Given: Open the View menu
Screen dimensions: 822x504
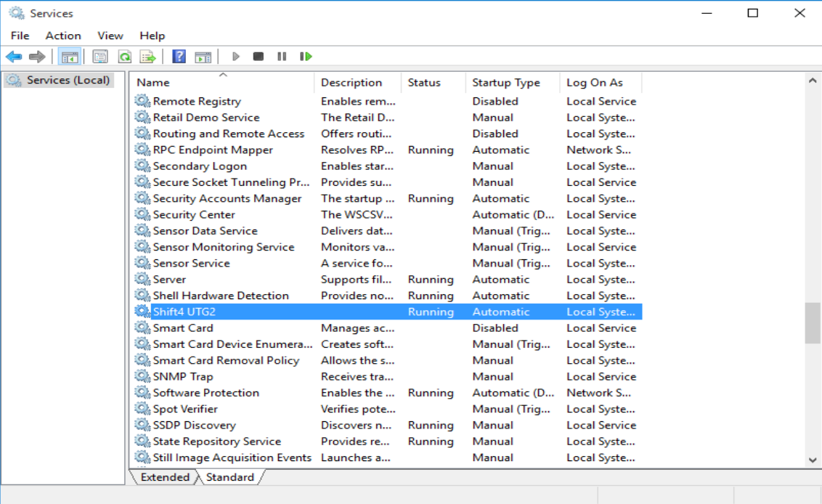Looking at the screenshot, I should [x=110, y=36].
